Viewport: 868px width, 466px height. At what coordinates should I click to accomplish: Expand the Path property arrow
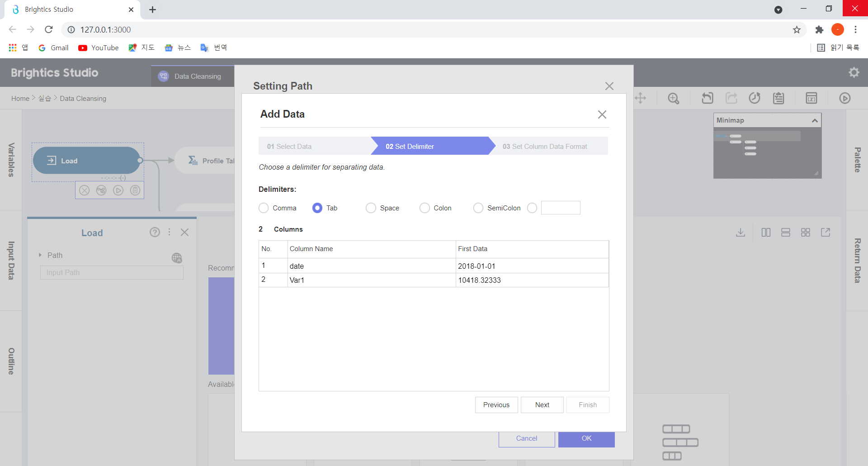(x=40, y=255)
